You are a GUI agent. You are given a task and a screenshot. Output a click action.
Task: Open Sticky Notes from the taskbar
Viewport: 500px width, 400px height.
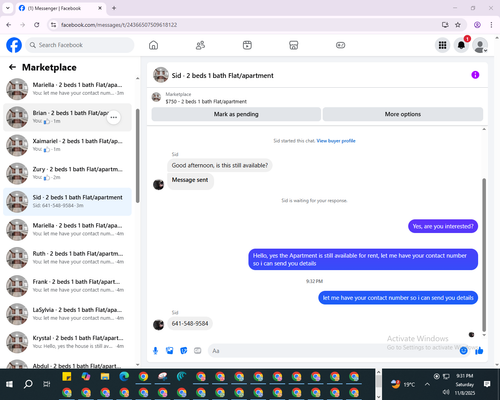tap(67, 377)
